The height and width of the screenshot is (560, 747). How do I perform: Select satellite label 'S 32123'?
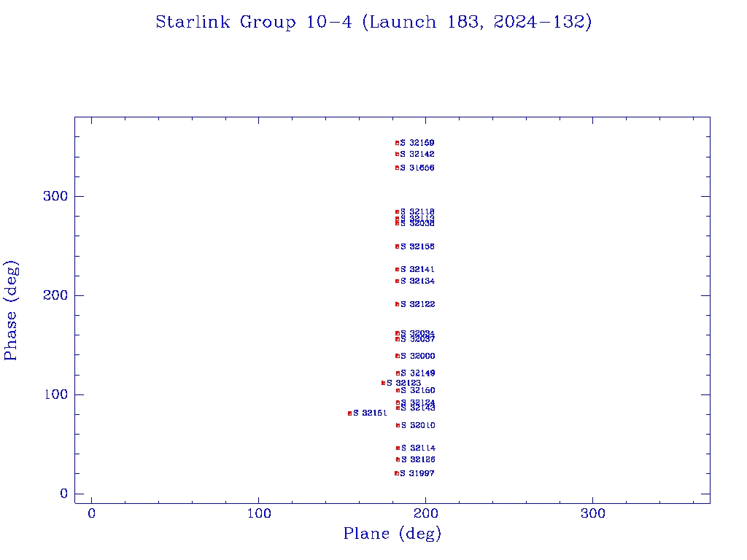click(403, 383)
